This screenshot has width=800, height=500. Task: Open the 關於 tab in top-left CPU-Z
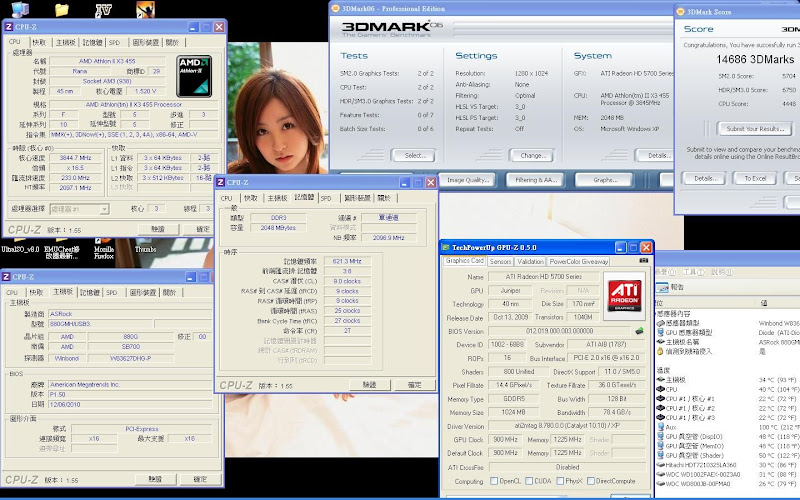(x=172, y=42)
